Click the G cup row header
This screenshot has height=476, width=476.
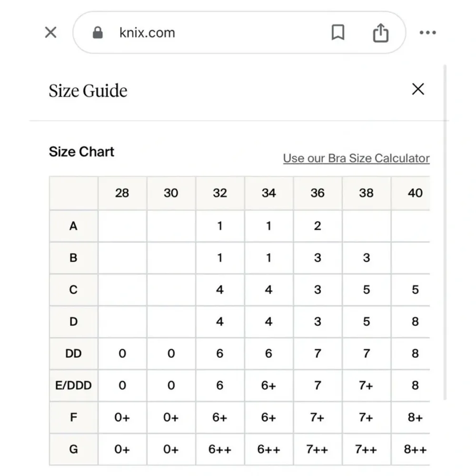[x=73, y=449]
